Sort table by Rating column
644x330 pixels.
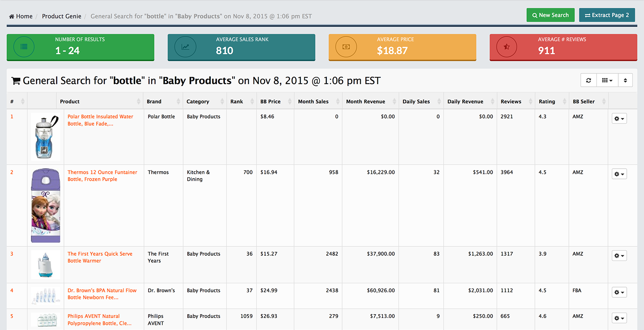click(x=552, y=102)
